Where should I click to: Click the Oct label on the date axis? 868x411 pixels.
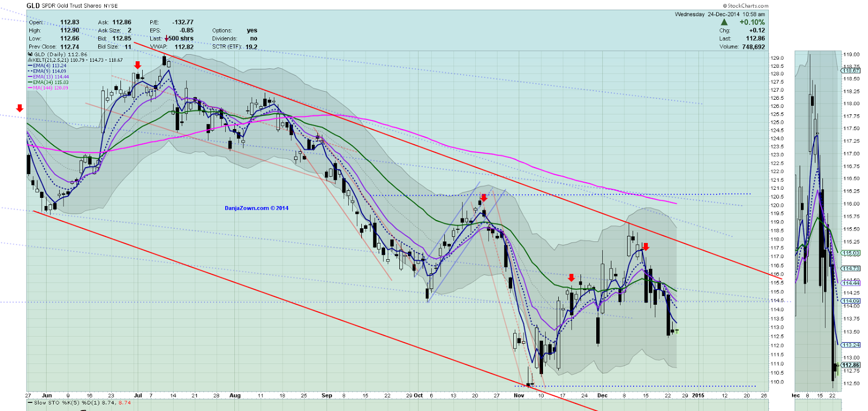click(418, 395)
